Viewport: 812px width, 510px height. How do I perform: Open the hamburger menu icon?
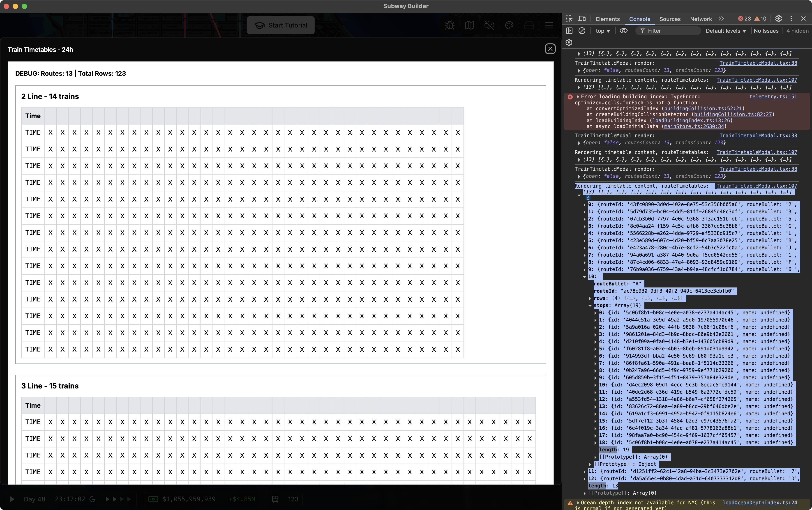point(549,25)
